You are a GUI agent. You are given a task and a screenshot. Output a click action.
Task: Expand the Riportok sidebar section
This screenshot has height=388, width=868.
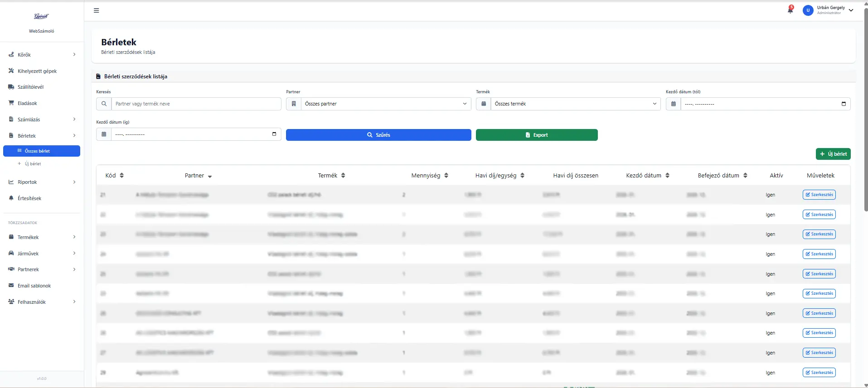(x=42, y=182)
